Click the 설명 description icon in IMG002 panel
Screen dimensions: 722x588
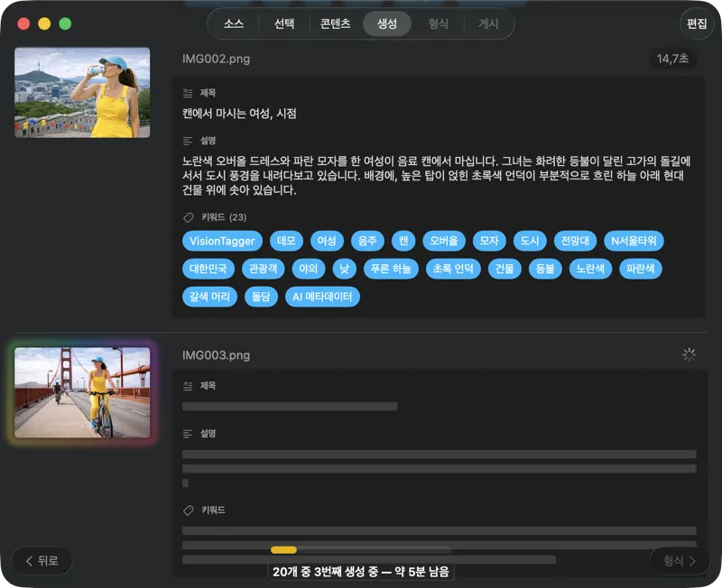(187, 141)
